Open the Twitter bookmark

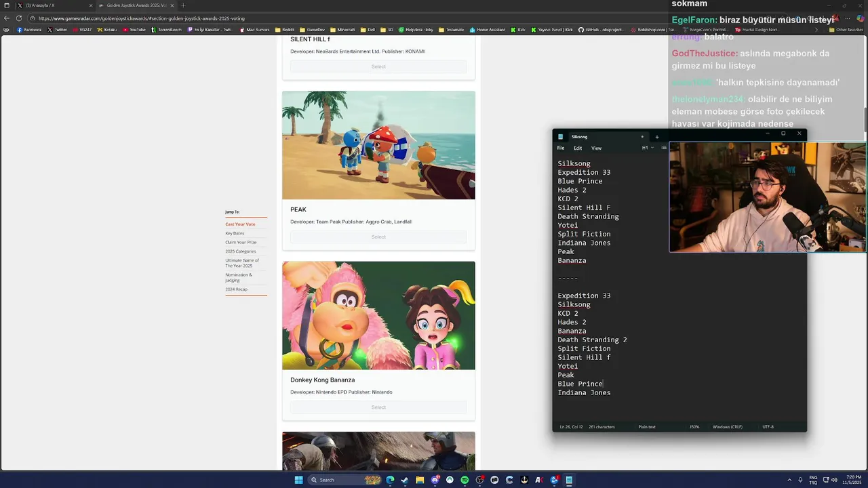click(x=58, y=30)
